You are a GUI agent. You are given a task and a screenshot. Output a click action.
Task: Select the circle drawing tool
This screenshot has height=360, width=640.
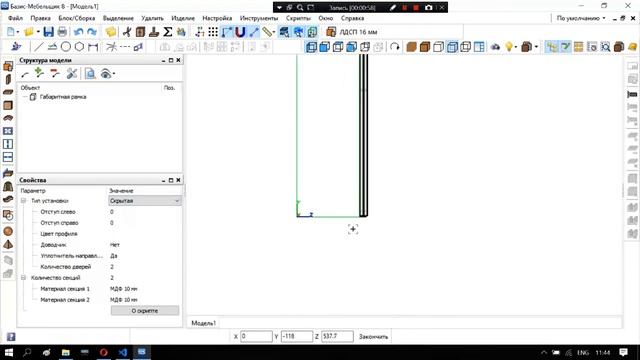pyautogui.click(x=66, y=47)
